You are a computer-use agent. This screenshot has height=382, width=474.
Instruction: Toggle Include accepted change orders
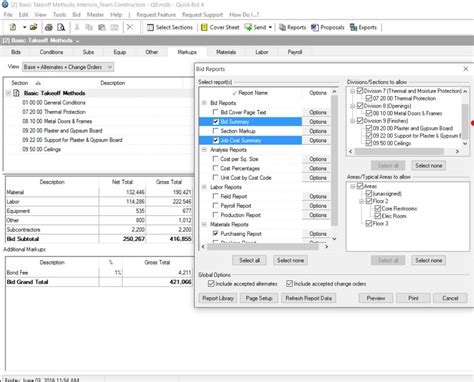289,284
